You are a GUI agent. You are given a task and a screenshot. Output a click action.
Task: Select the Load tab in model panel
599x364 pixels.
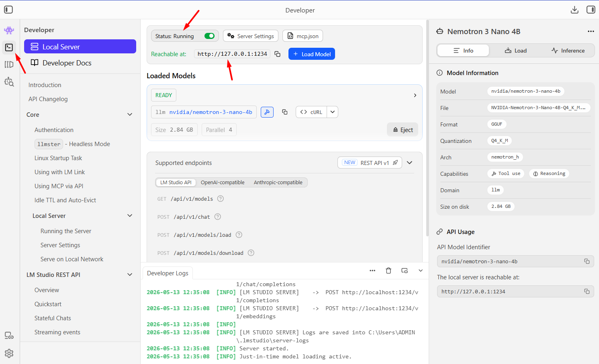tap(515, 51)
